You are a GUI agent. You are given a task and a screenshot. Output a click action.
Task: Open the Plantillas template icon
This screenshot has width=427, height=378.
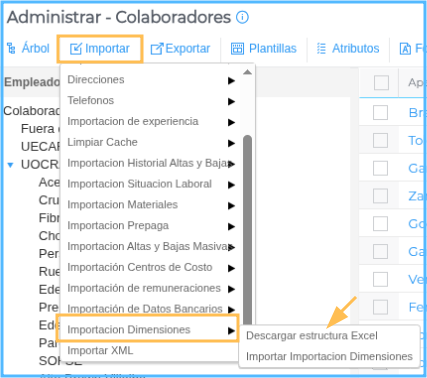click(237, 49)
